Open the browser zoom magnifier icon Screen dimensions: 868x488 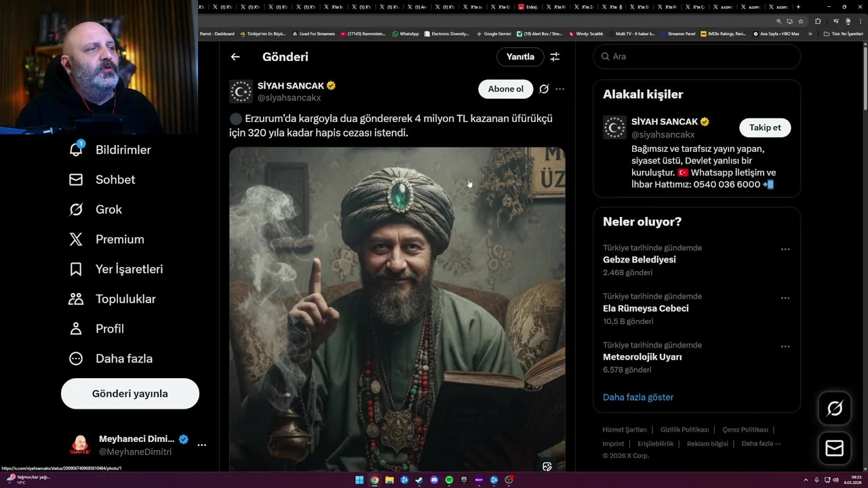click(x=778, y=21)
